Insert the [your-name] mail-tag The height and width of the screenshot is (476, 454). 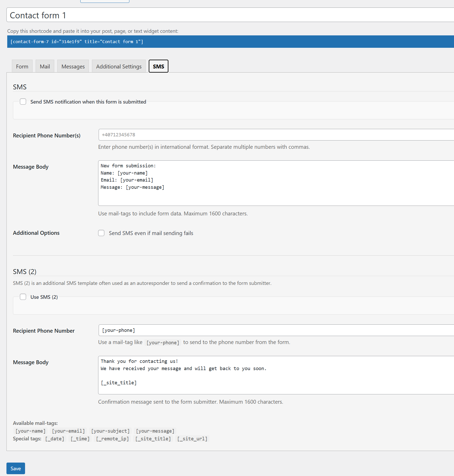coord(30,431)
